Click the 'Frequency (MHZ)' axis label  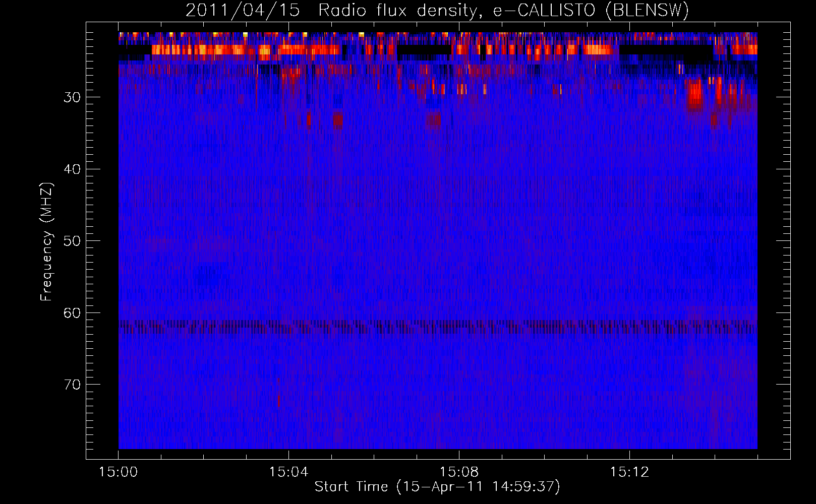click(46, 242)
